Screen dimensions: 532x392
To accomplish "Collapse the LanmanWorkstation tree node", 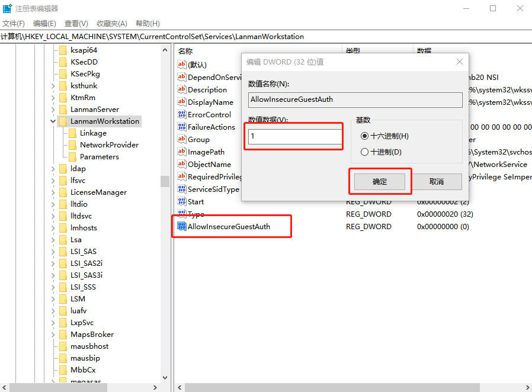I will (53, 121).
